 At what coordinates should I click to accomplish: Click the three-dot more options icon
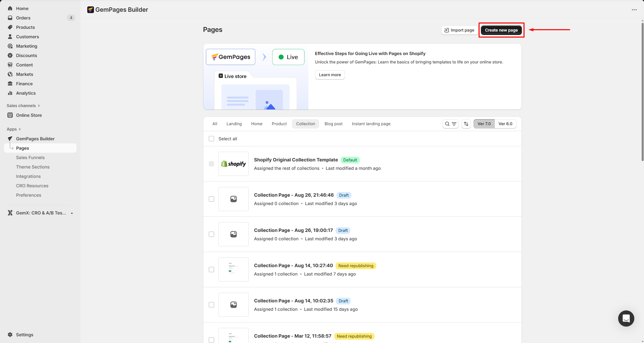click(634, 10)
